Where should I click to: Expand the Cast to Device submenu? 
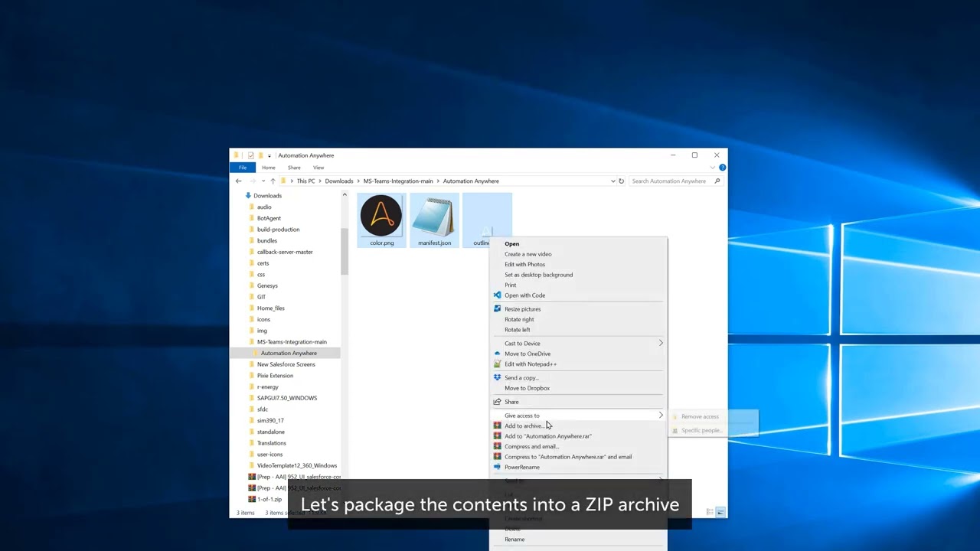661,344
